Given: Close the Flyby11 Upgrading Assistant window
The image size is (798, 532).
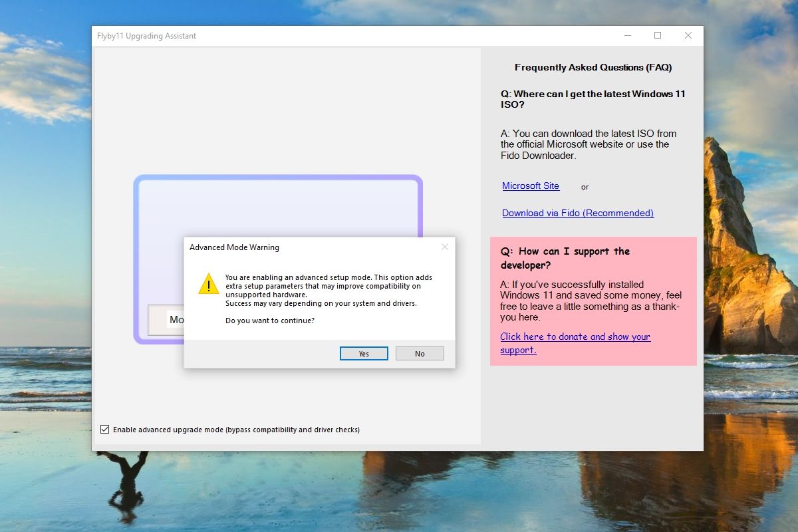Looking at the screenshot, I should pyautogui.click(x=688, y=36).
